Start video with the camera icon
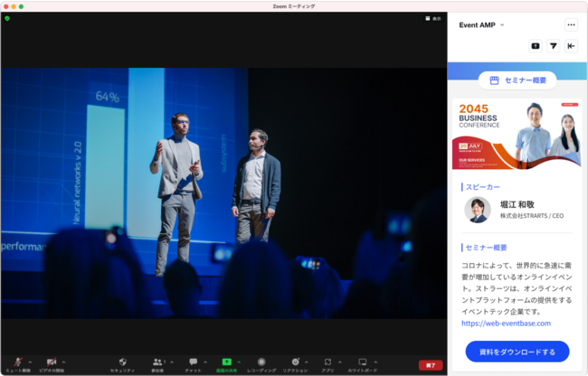Image resolution: width=588 pixels, height=376 pixels. [52, 362]
